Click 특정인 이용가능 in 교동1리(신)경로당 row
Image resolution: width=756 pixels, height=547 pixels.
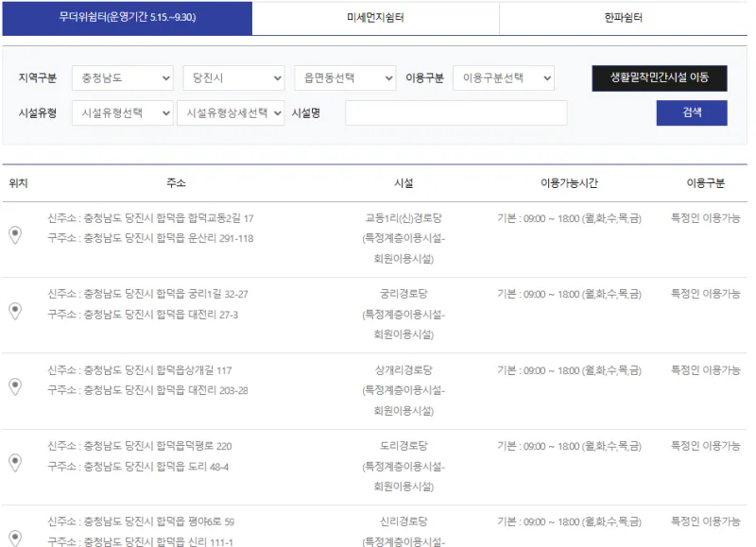pyautogui.click(x=706, y=218)
